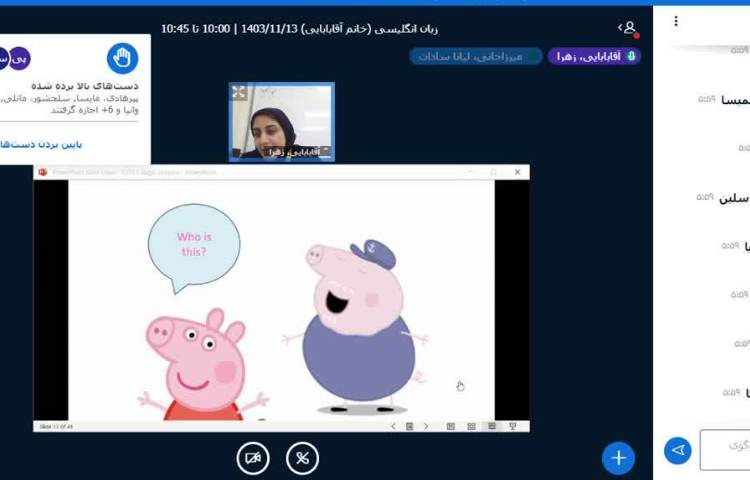Open the see-all-slides button in PowerPoint
The height and width of the screenshot is (480, 750).
click(x=409, y=426)
